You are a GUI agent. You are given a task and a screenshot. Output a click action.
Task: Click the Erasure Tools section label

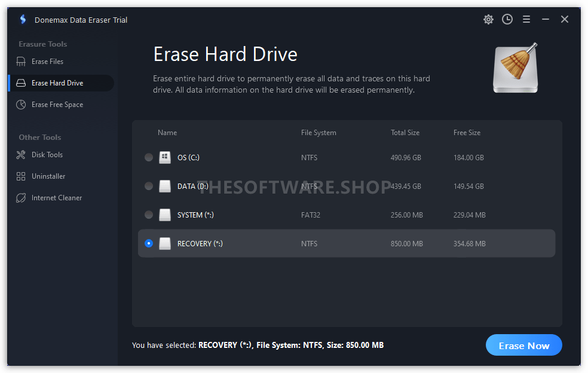(x=43, y=44)
